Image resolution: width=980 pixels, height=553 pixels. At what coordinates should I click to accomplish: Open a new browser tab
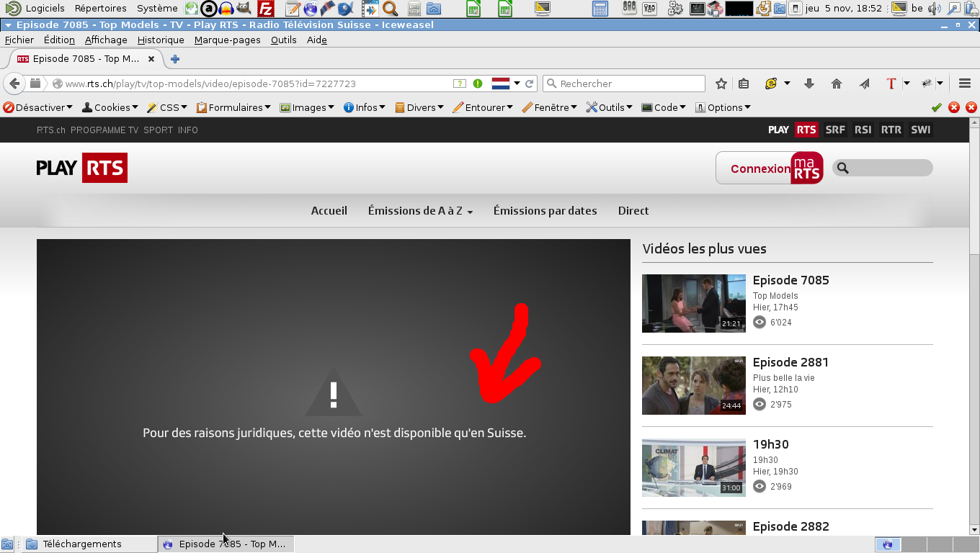[x=174, y=59]
